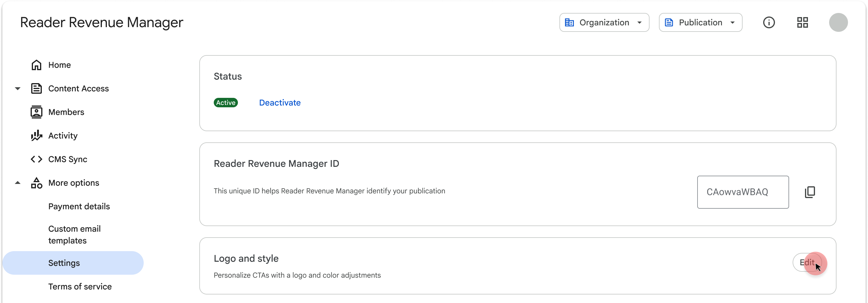The height and width of the screenshot is (303, 868).
Task: Click the More options shapes icon
Action: 37,183
